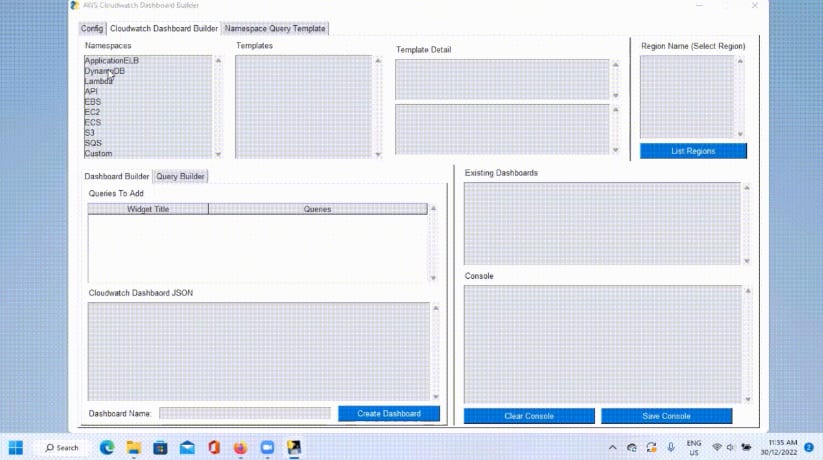Open the volume tray icon
The width and height of the screenshot is (823, 460).
click(730, 447)
